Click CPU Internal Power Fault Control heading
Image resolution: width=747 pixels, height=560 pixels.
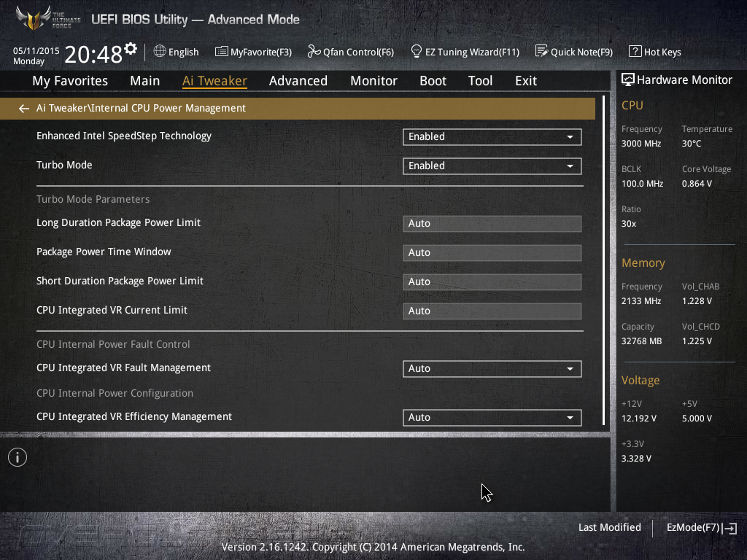113,344
